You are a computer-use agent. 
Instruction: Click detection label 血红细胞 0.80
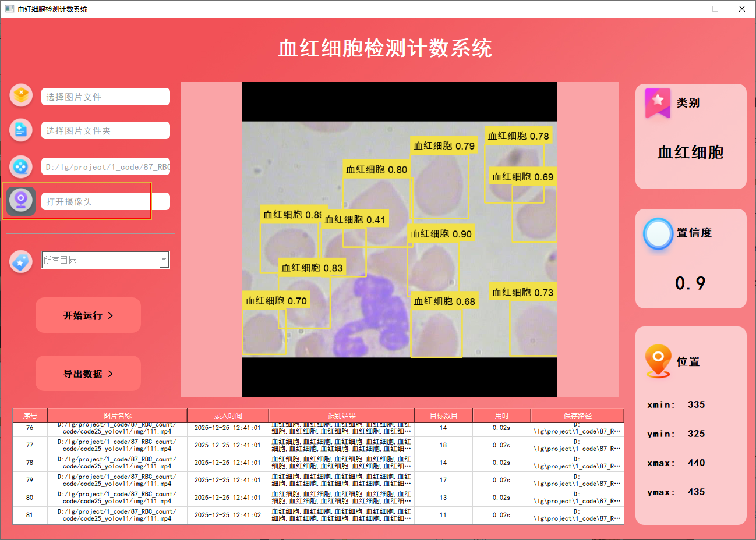[377, 169]
